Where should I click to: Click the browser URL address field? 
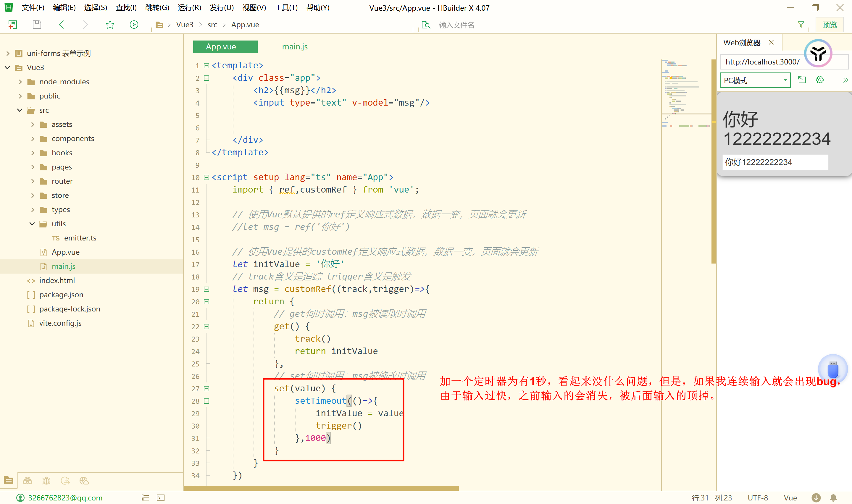point(762,62)
